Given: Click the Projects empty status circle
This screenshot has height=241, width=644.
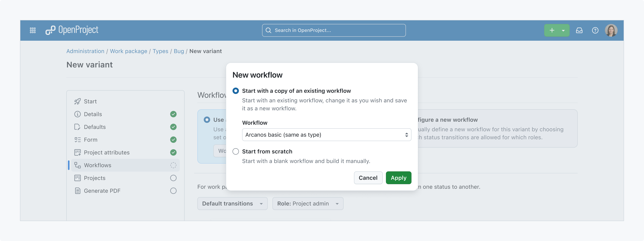Looking at the screenshot, I should pos(173,178).
